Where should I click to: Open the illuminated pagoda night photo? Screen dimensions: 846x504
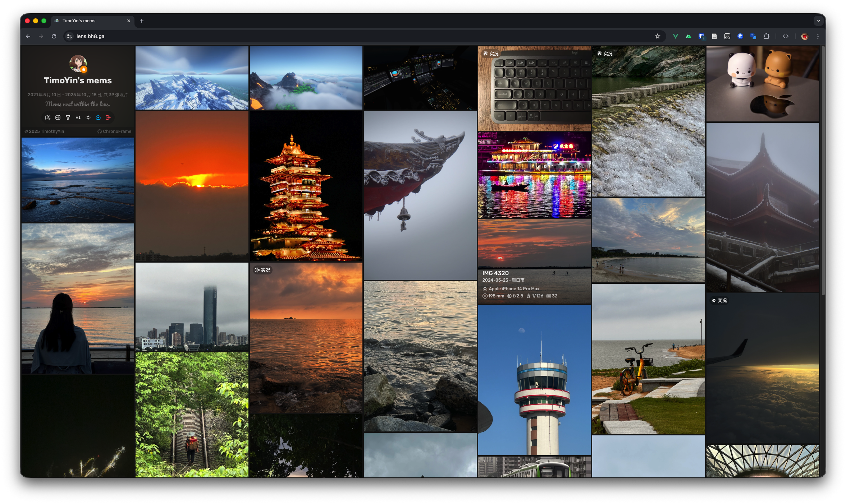click(x=306, y=186)
